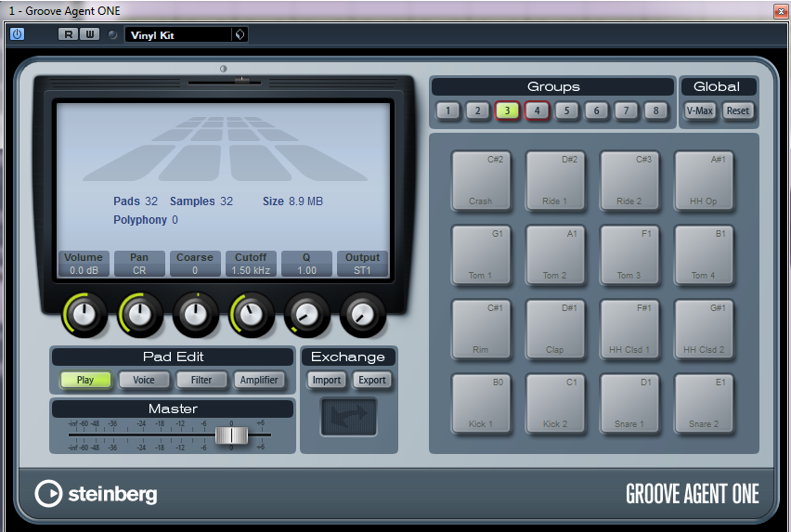Screen dimensions: 791x532
Task: Select group 3 button
Action: 507,110
